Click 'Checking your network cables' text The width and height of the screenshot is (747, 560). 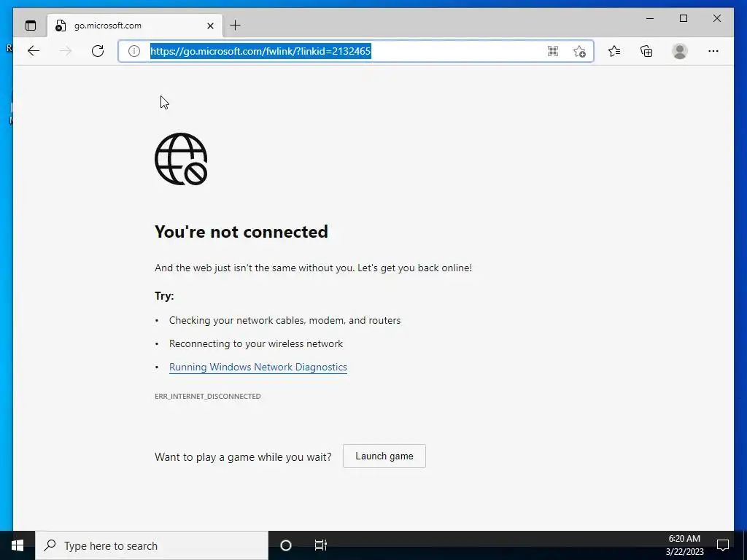pos(285,321)
